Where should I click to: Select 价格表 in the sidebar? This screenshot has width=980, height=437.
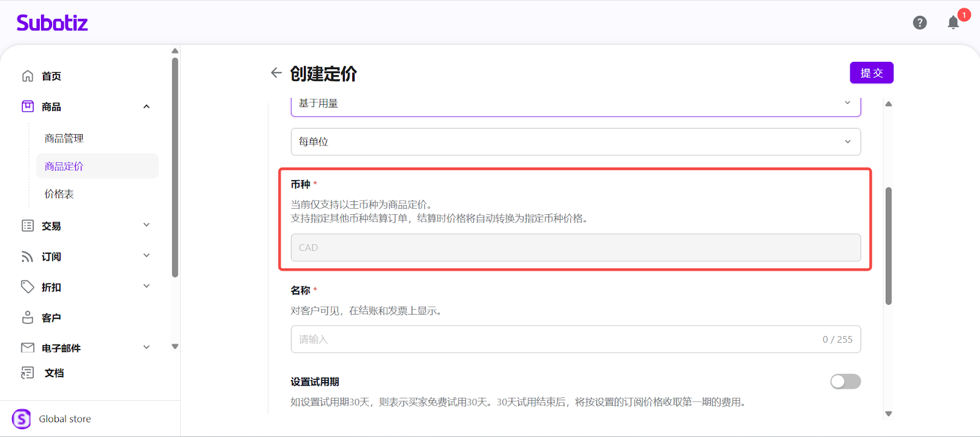pos(59,194)
